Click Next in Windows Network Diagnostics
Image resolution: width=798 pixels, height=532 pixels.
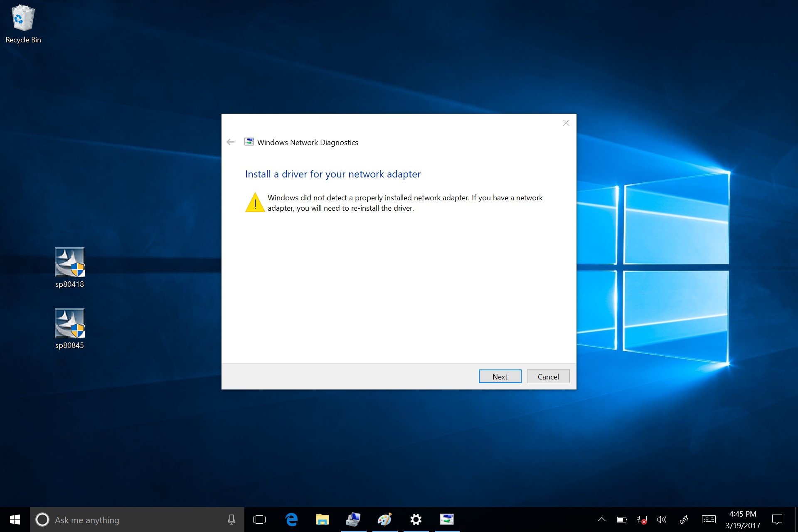coord(500,377)
